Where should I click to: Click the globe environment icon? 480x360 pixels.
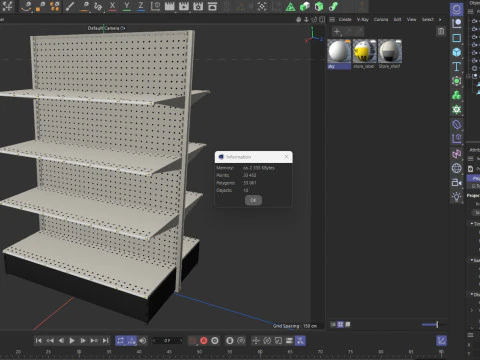point(457,168)
